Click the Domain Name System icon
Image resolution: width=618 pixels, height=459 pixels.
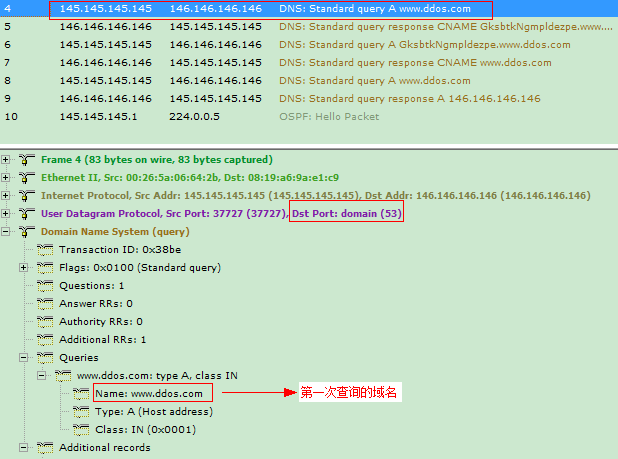(x=26, y=232)
